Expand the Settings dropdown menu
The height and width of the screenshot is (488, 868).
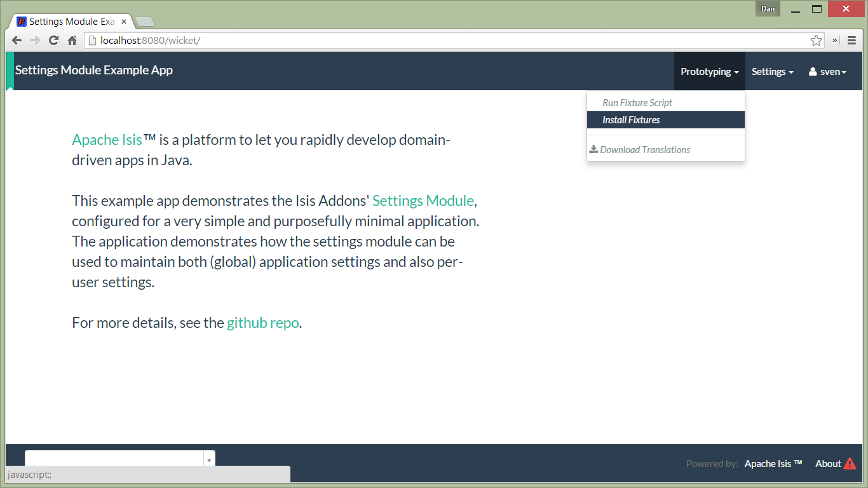[773, 72]
